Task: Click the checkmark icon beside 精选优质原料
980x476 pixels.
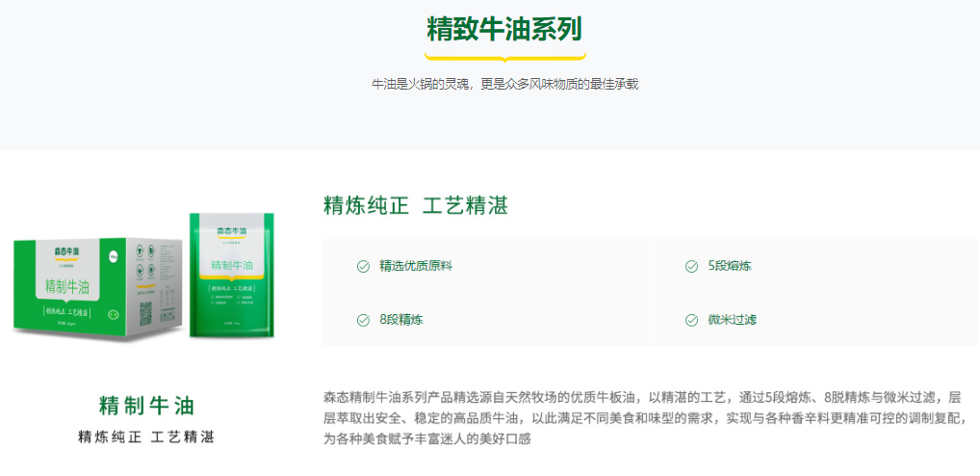Action: (363, 267)
